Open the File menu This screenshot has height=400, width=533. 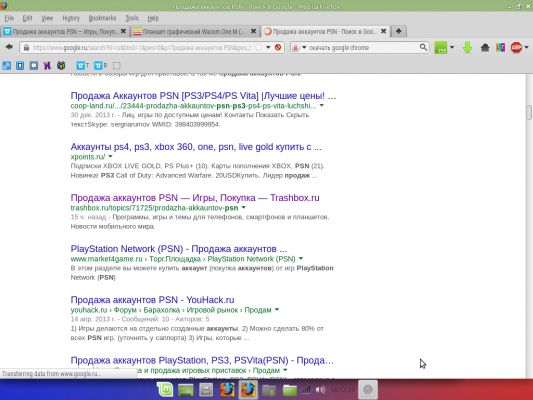(x=9, y=18)
